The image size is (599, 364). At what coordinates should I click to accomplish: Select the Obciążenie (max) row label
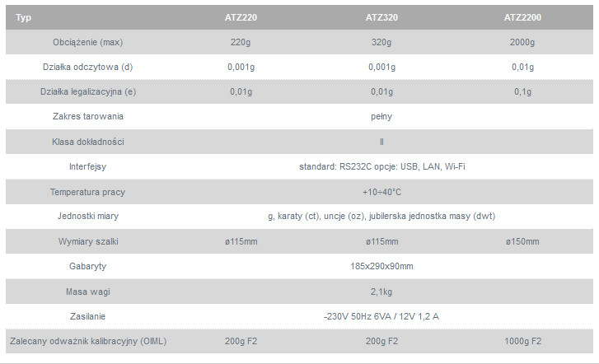pos(87,42)
